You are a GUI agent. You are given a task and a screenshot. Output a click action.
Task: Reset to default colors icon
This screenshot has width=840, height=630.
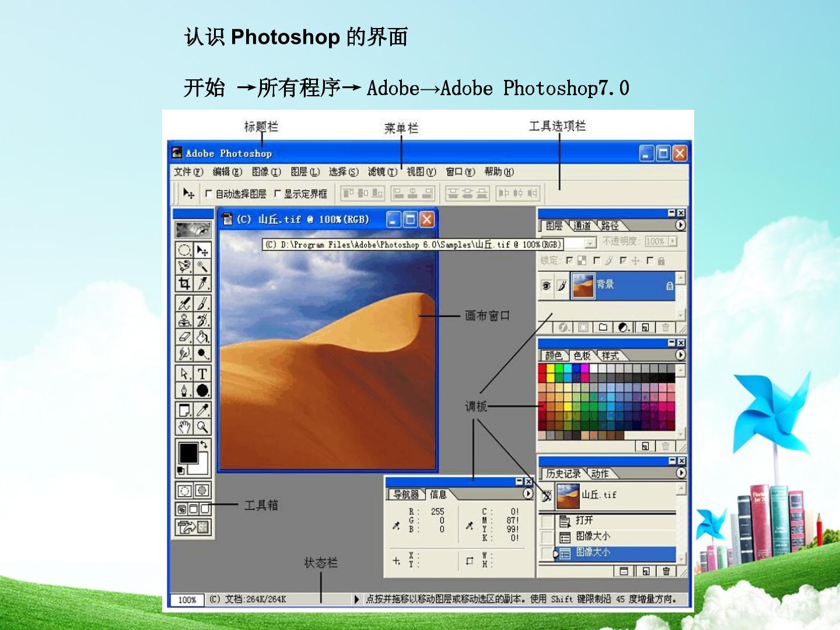(x=181, y=470)
